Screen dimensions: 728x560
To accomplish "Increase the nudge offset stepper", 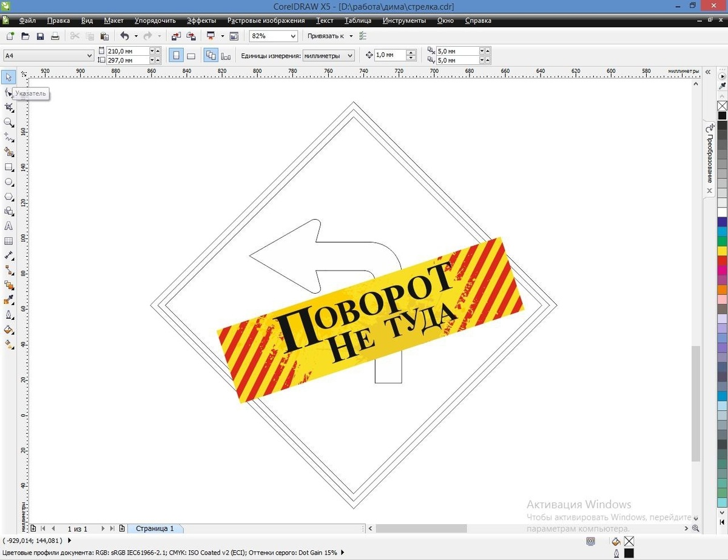I will [411, 53].
